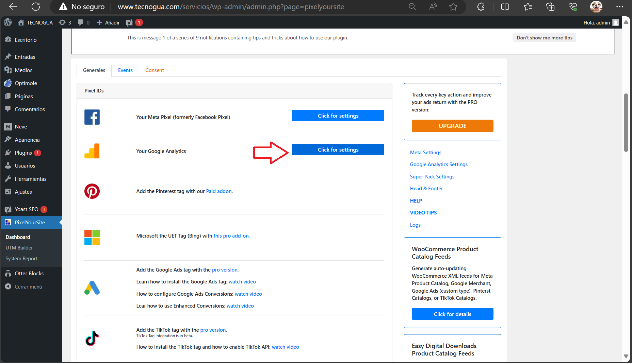The height and width of the screenshot is (364, 632).
Task: Reload the page with the refresh icon
Action: coord(36,6)
